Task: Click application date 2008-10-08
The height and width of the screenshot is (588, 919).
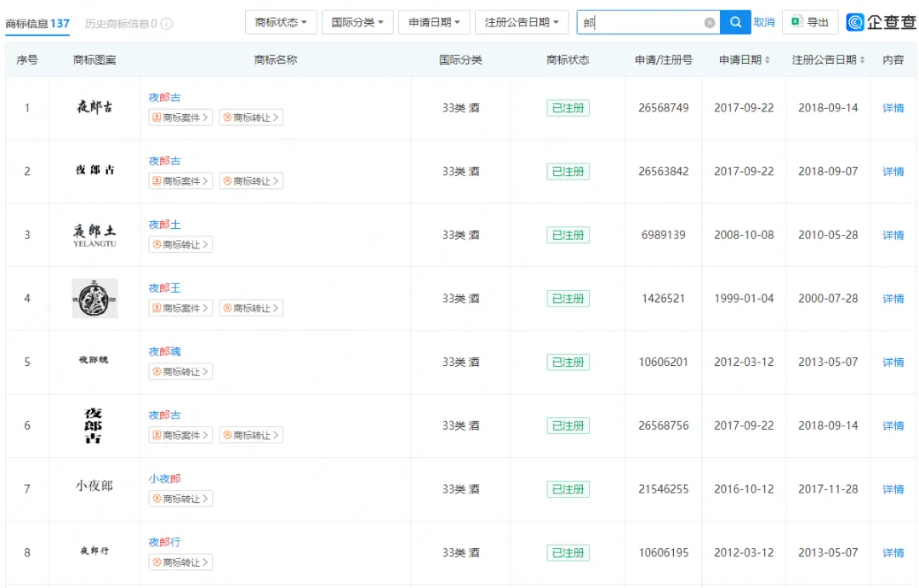Action: click(x=744, y=235)
